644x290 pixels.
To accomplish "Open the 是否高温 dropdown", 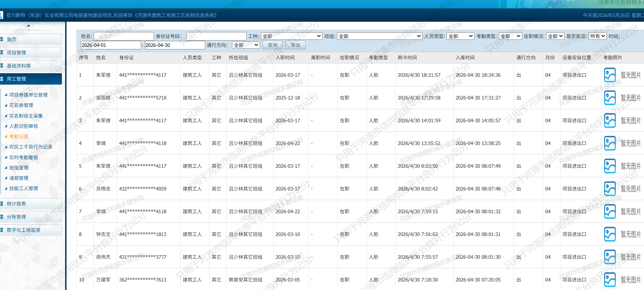I will pyautogui.click(x=598, y=36).
